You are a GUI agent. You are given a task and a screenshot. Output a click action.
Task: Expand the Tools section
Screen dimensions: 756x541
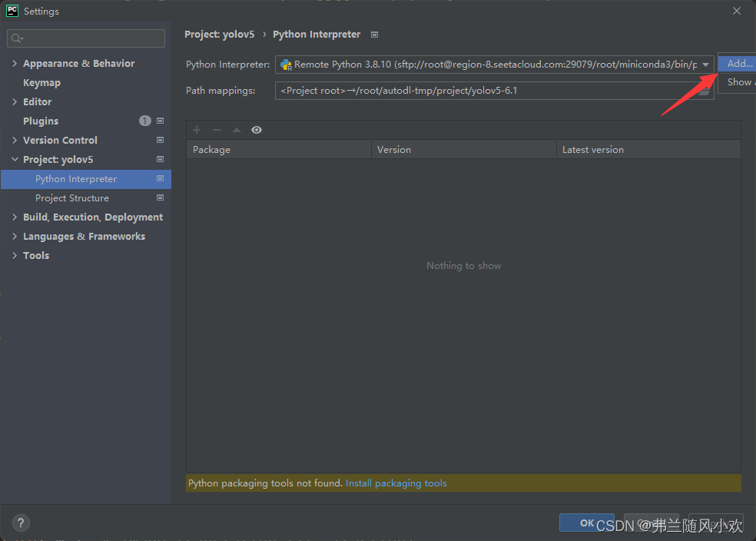[15, 256]
